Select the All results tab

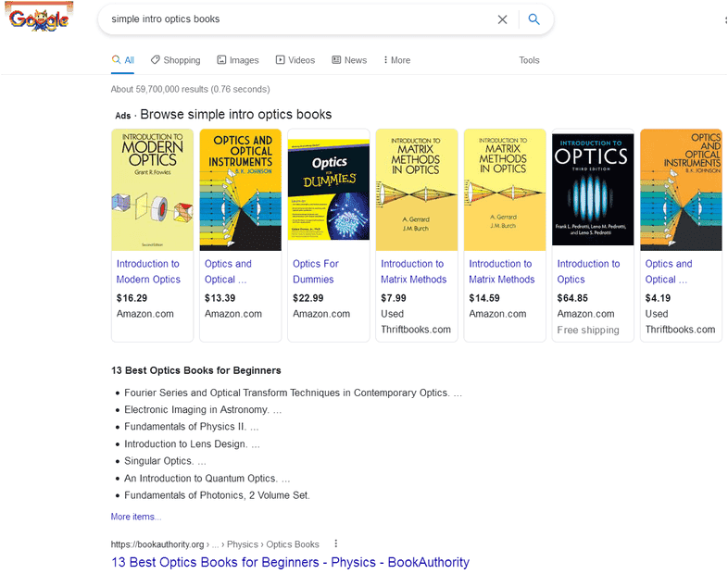tap(123, 60)
